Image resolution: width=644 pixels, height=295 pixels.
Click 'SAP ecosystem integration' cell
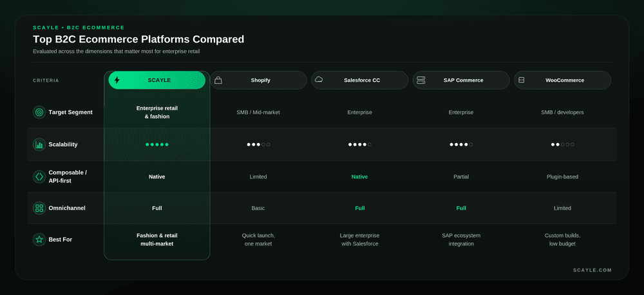(461, 240)
